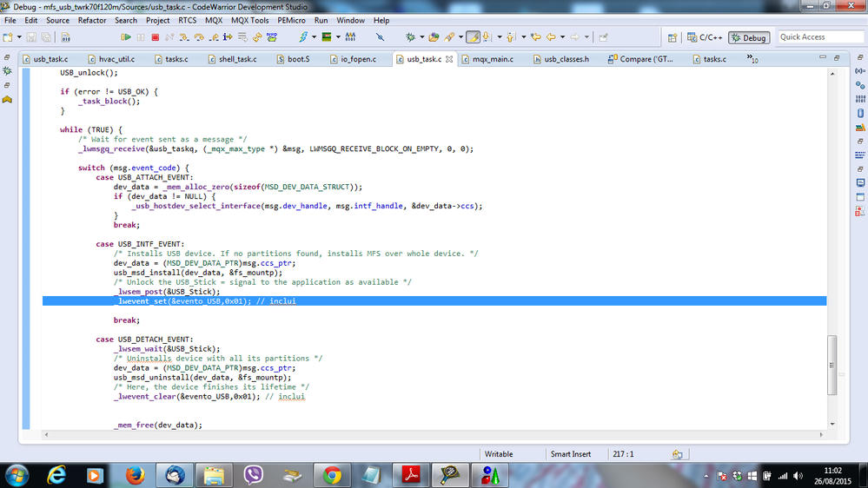This screenshot has height=488, width=868.
Task: Open Adobe Reader from the taskbar
Action: coord(411,475)
